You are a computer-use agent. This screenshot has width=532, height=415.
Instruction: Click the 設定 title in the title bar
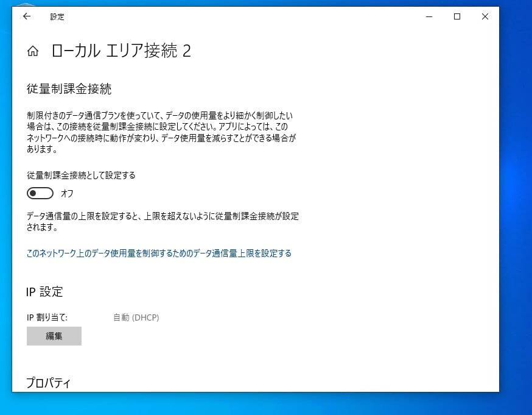click(x=57, y=16)
